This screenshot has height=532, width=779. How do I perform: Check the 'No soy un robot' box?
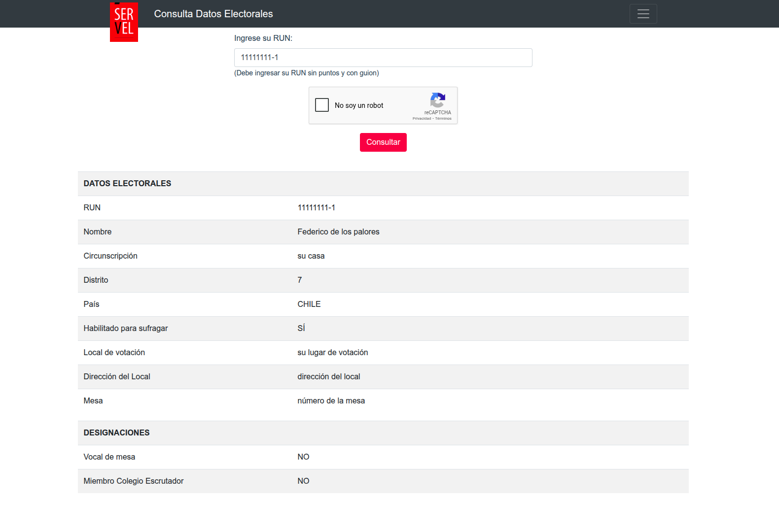tap(322, 105)
